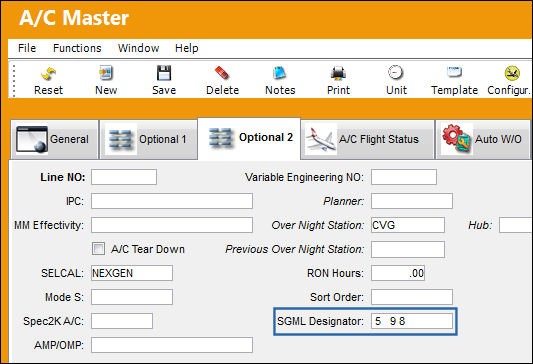
Task: Focus the MM Effectivity field
Action: tap(172, 225)
